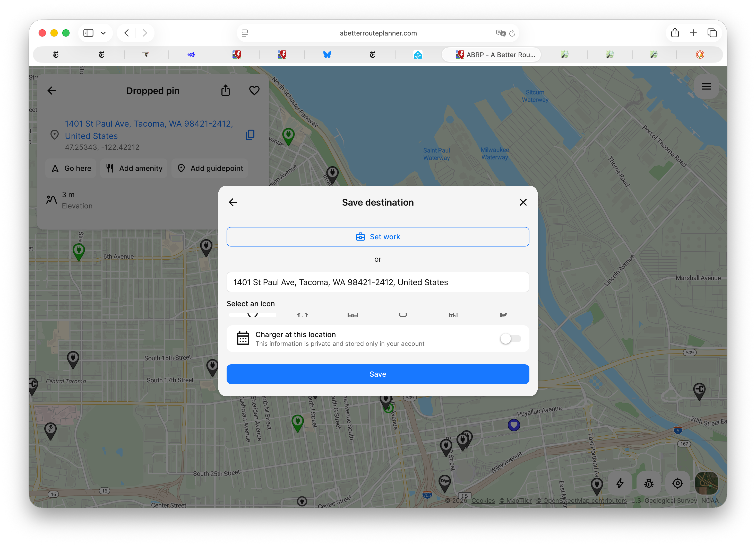Switch to the blue house icon tab
The width and height of the screenshot is (756, 546).
(418, 55)
